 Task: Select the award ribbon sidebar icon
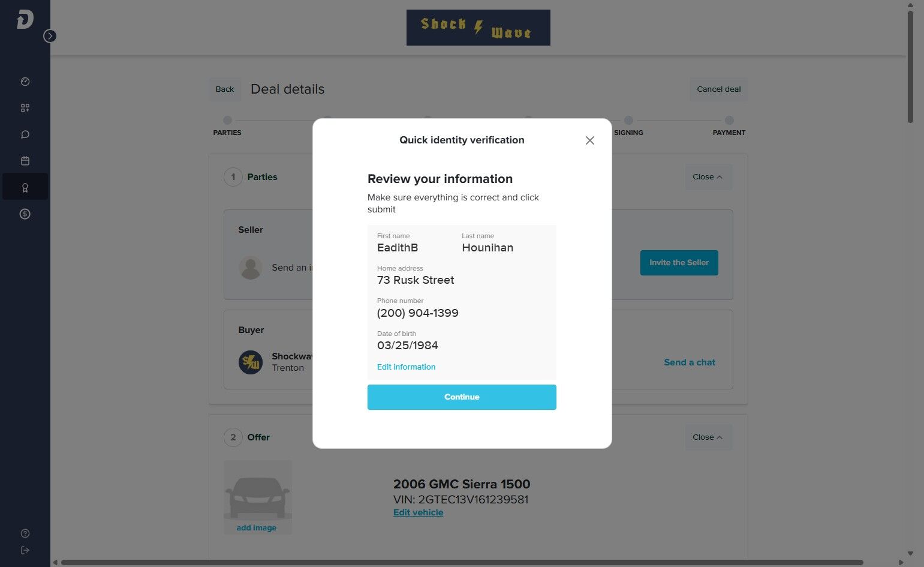coord(25,188)
